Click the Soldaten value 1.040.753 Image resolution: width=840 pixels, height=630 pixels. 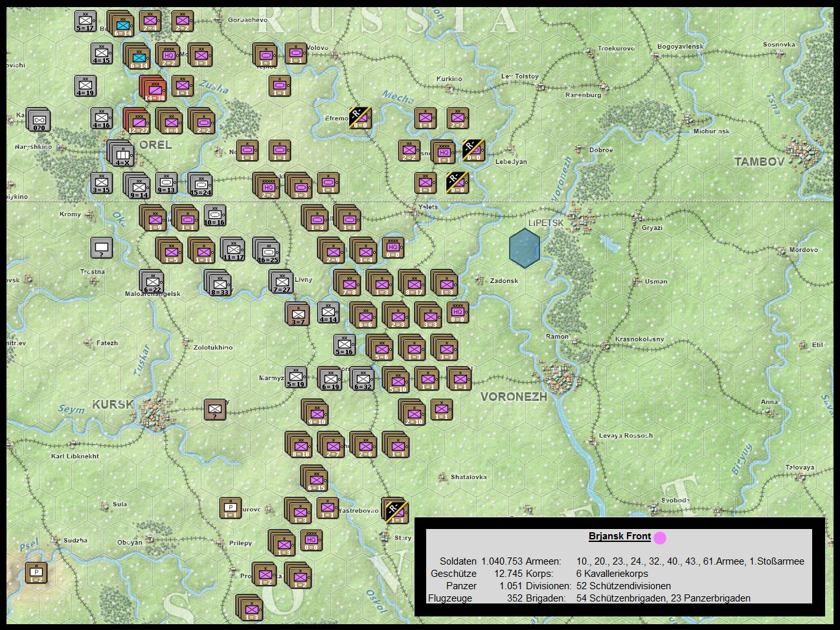(502, 561)
